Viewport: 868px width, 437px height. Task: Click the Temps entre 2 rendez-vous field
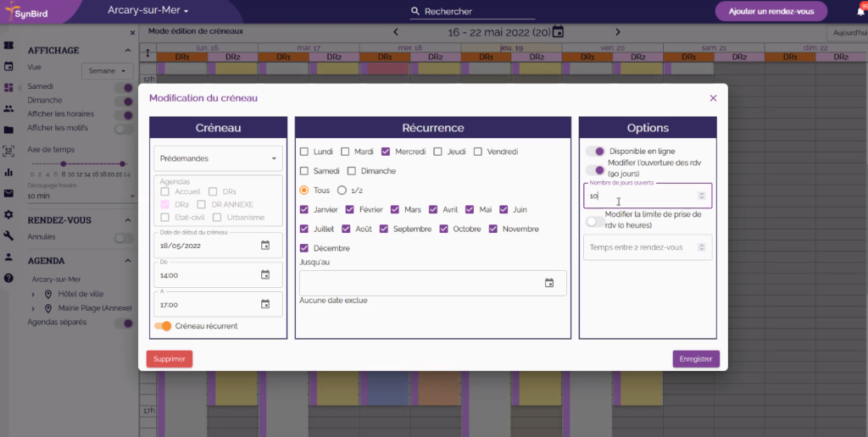(x=641, y=247)
